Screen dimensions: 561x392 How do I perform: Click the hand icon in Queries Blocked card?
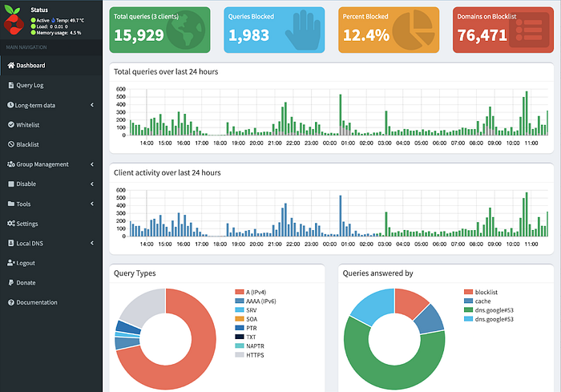[303, 30]
